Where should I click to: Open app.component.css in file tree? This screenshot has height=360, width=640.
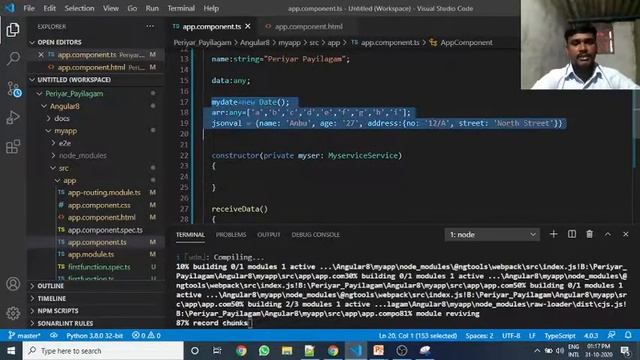tap(99, 205)
